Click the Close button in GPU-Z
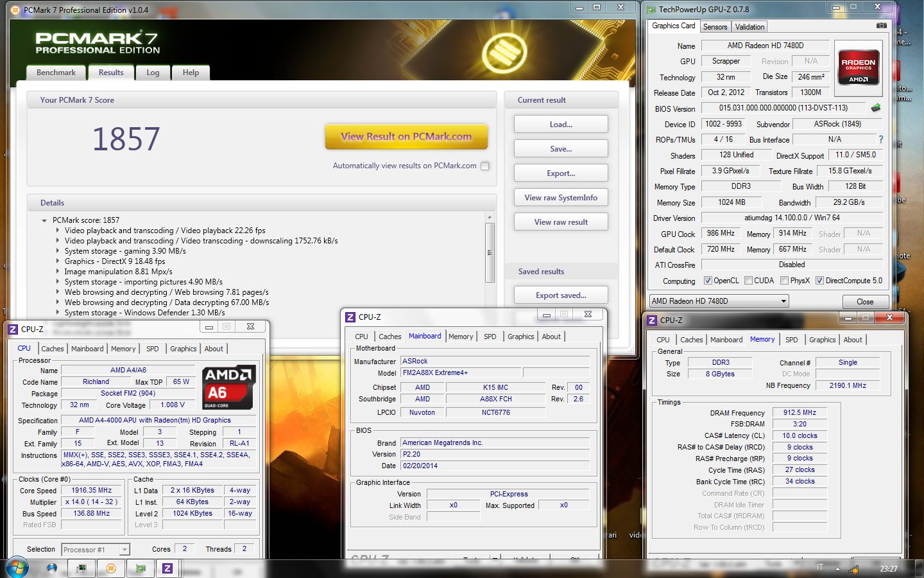924x578 pixels. point(864,302)
